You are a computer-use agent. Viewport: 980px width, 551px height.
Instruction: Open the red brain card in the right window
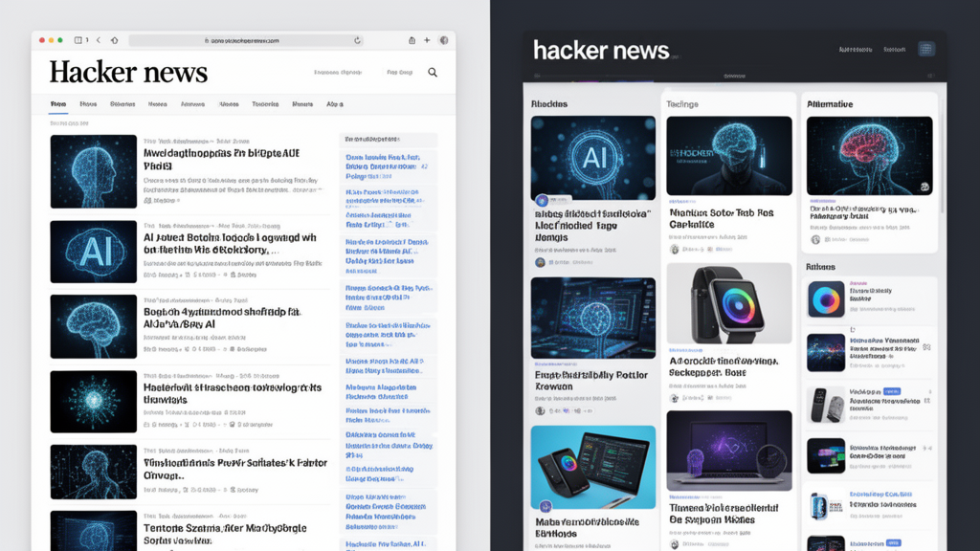869,156
